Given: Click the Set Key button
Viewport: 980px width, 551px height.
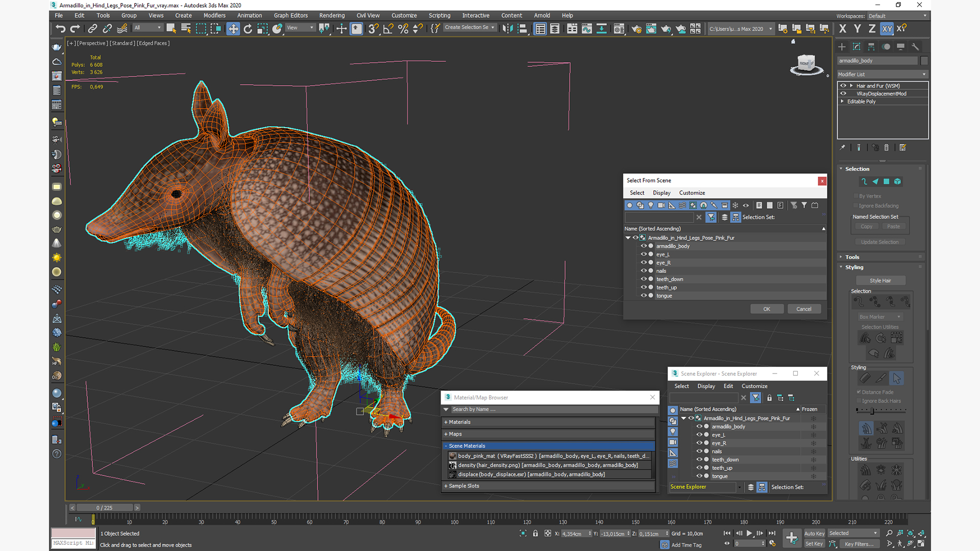Looking at the screenshot, I should [814, 544].
